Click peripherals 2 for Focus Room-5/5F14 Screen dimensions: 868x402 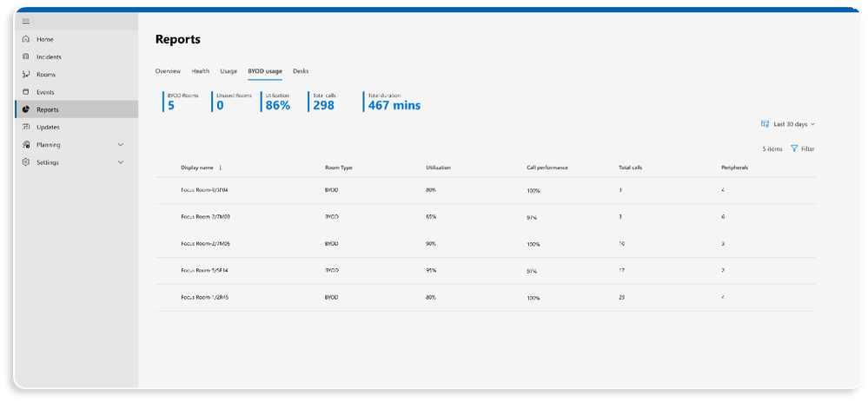coord(723,270)
